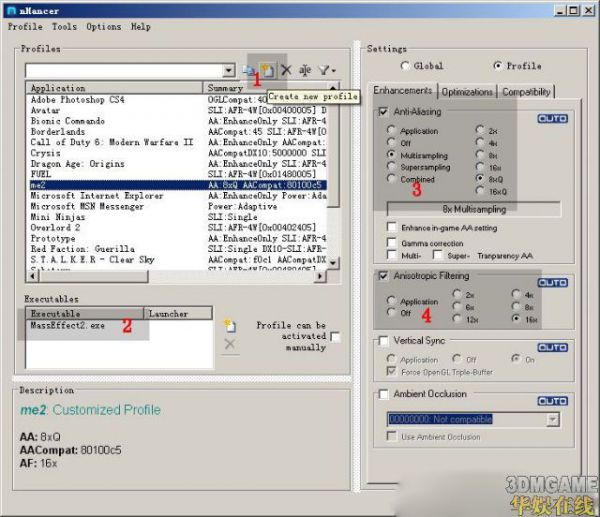Select the Mini Ninjas profile row
600x517 pixels.
point(178,217)
